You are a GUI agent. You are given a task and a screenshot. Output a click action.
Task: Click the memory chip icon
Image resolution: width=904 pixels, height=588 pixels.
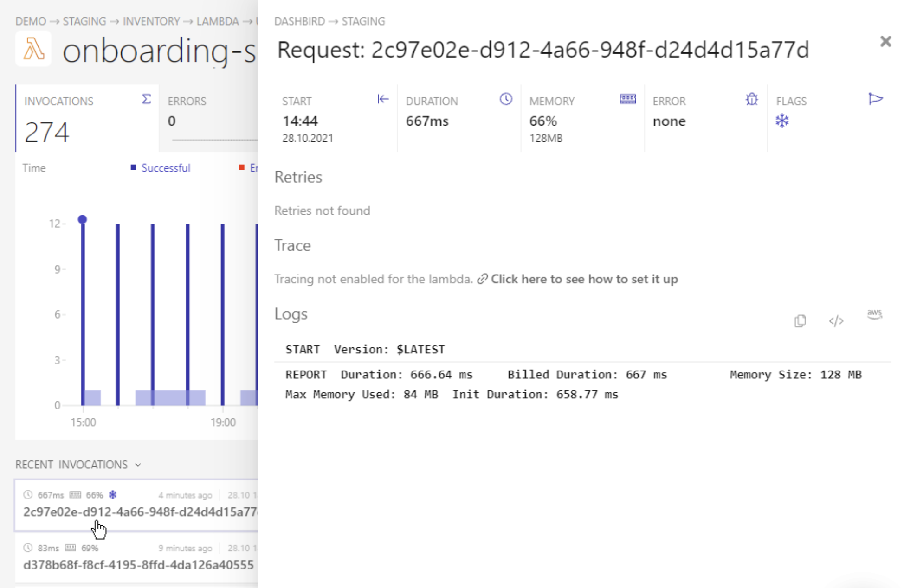pos(627,99)
